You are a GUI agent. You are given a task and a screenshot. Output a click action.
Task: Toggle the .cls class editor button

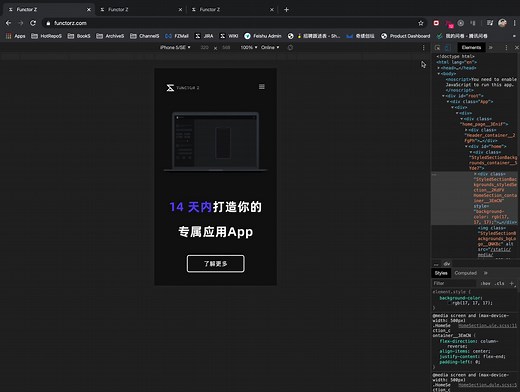coord(499,283)
